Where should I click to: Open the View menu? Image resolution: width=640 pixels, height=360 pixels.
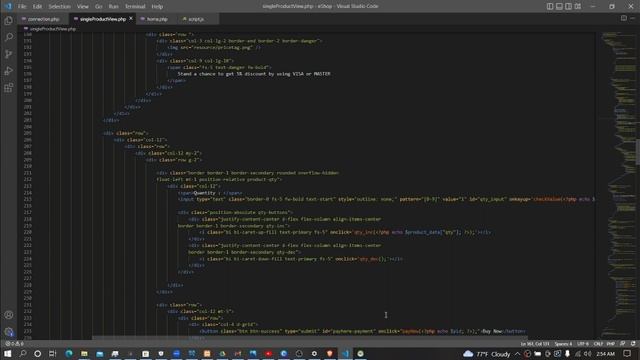(82, 7)
